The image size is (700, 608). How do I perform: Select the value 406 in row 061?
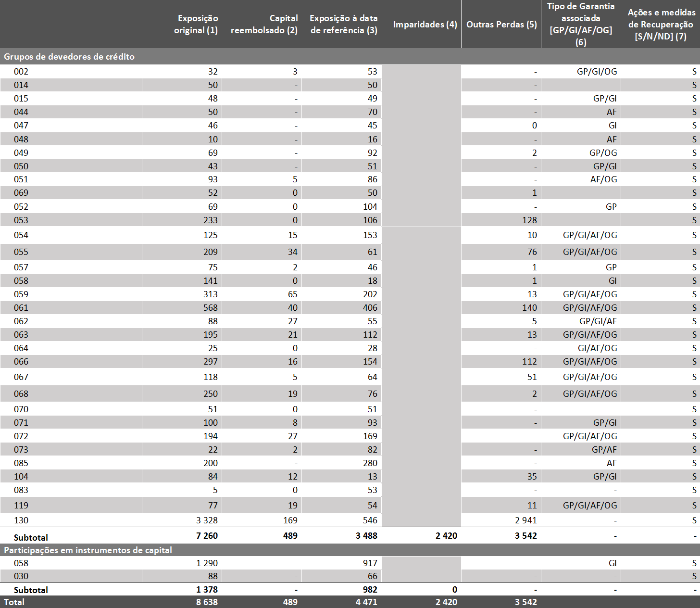370,308
